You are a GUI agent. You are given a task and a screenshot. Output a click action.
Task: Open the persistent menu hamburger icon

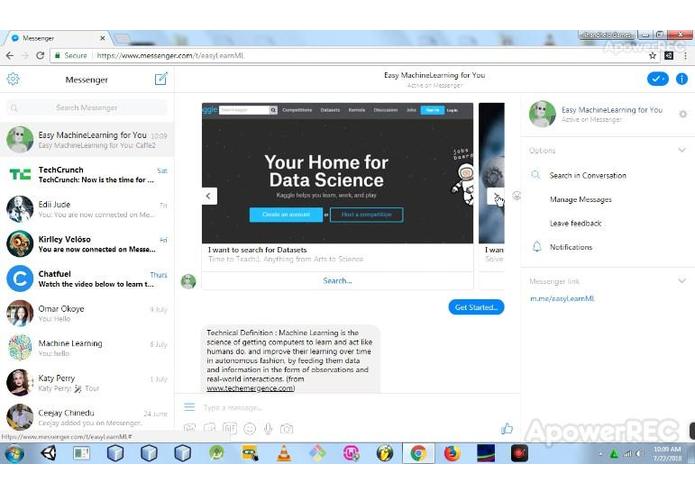[189, 407]
